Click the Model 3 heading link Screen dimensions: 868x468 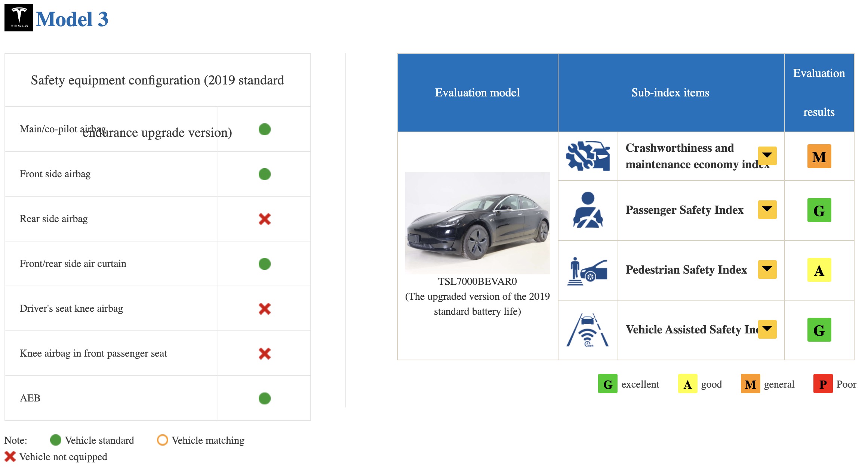point(72,19)
